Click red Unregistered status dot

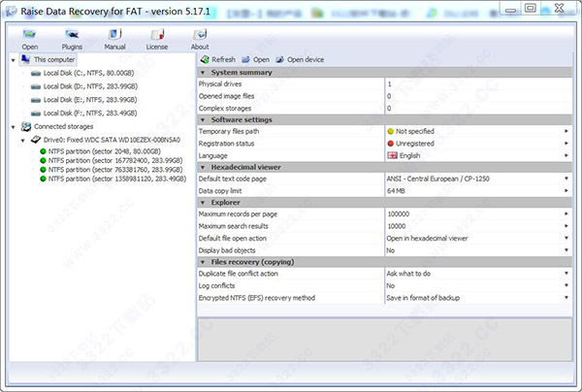[x=391, y=144]
